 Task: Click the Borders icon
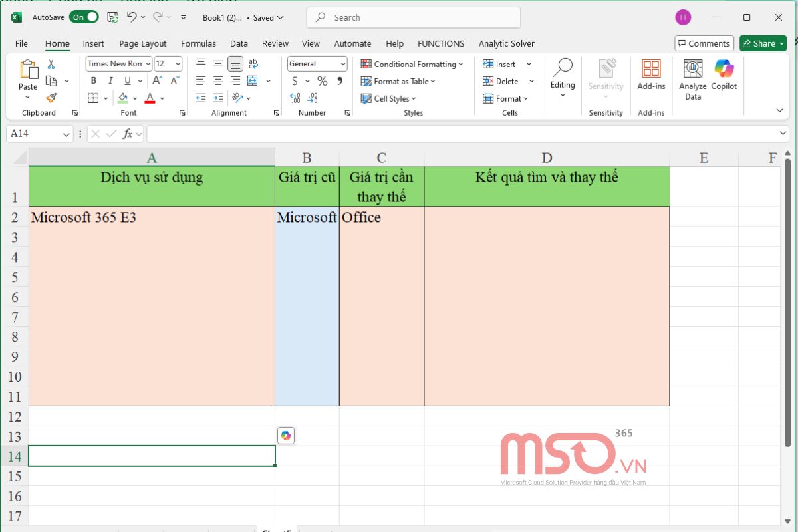[x=93, y=98]
